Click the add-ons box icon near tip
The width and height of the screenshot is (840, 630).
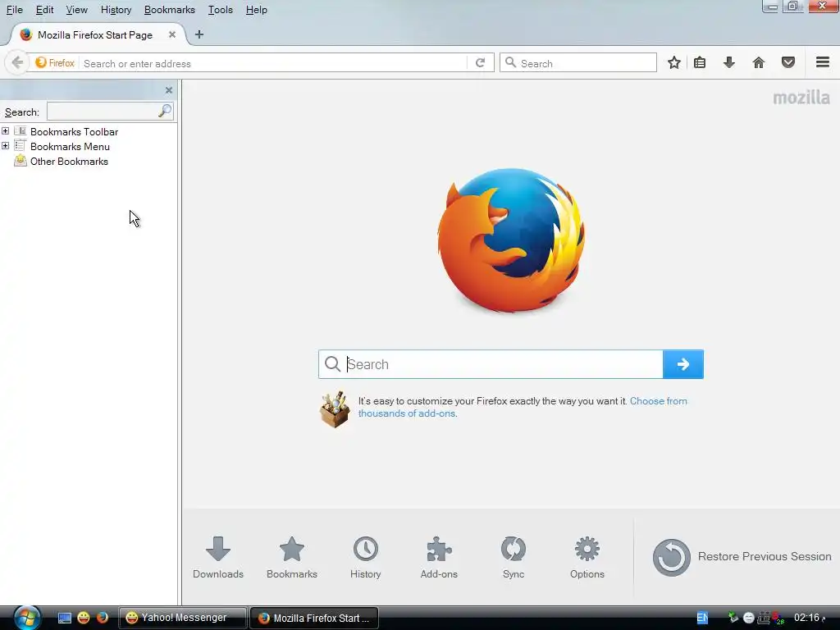pyautogui.click(x=335, y=409)
